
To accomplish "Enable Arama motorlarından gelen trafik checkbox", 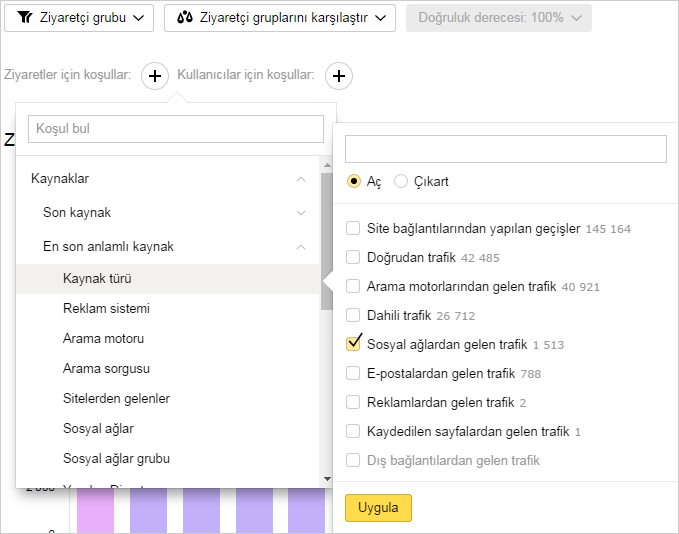I will click(x=353, y=286).
